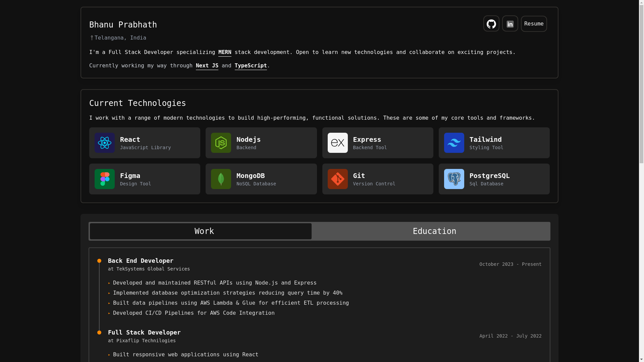
Task: Click the 'NoSQL Database' subtitle
Action: point(256,184)
